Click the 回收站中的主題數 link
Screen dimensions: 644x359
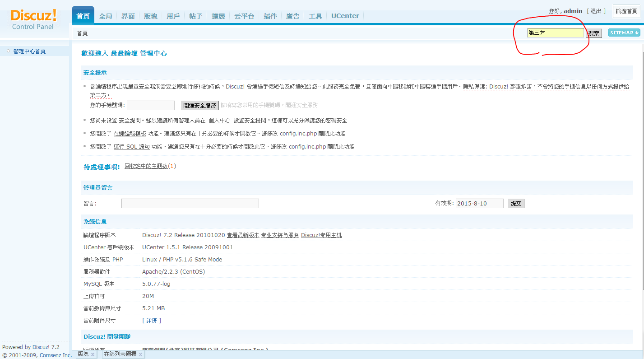click(x=146, y=166)
